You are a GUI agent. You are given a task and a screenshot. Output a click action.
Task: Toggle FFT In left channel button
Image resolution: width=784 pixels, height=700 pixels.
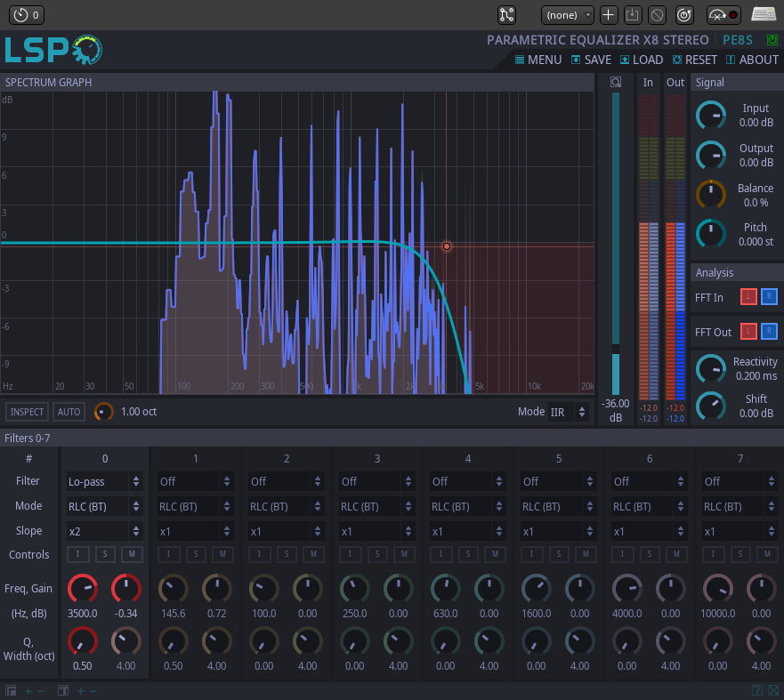748,297
